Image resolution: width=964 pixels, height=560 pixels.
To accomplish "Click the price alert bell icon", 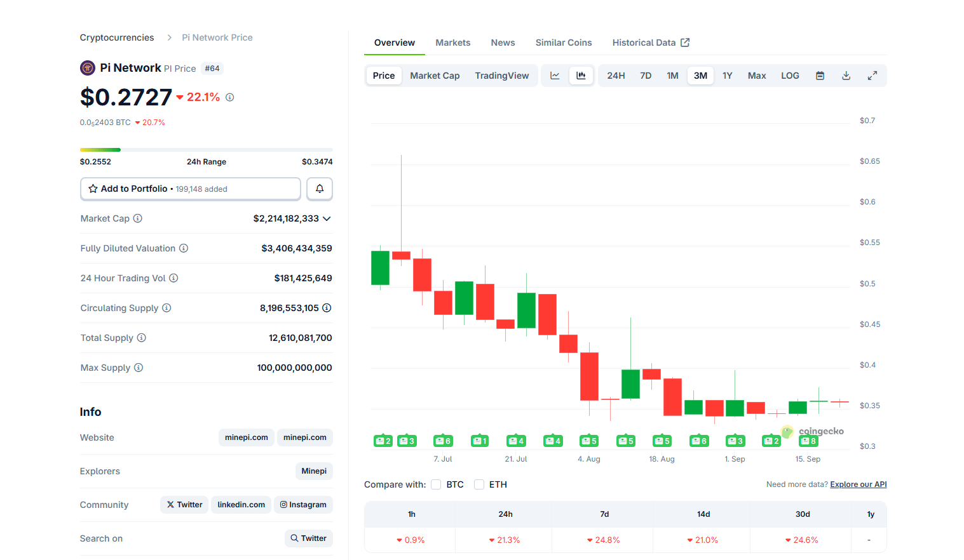I will coord(320,189).
